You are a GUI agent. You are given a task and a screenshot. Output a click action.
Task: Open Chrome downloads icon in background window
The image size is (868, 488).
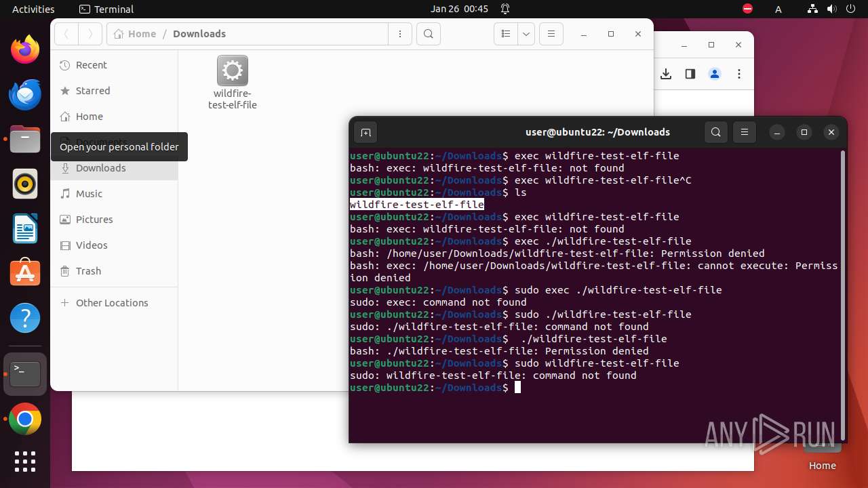click(666, 74)
